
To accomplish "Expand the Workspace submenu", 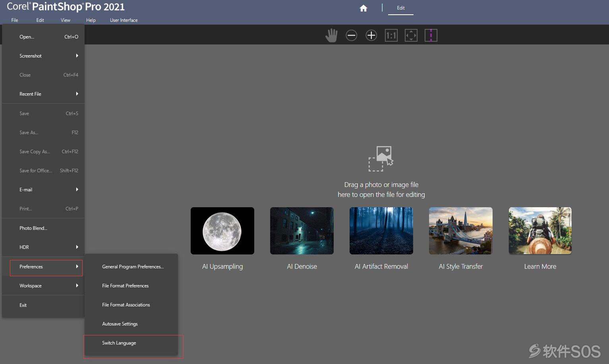I will coord(43,286).
